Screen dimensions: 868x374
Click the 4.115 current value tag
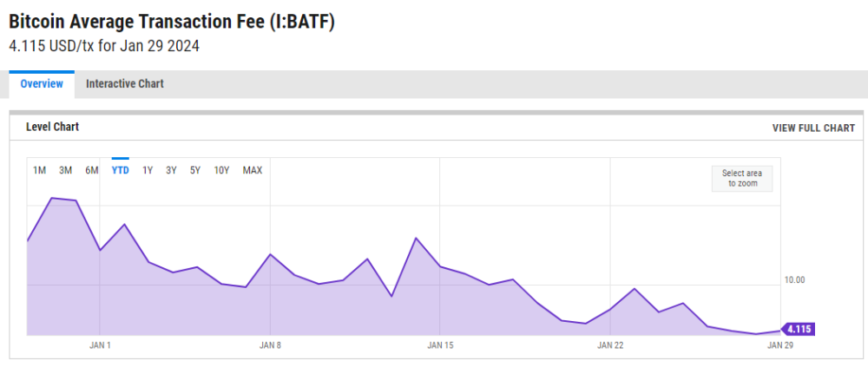tap(798, 330)
